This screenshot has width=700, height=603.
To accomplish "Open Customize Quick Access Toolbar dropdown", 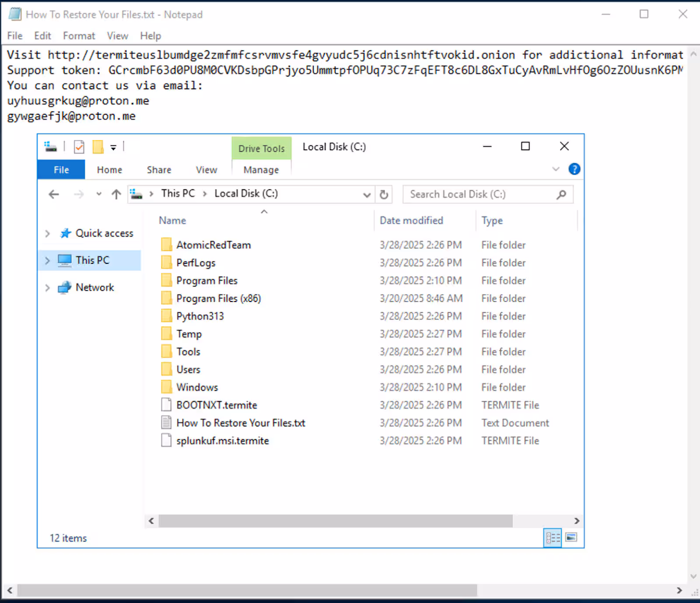I will point(113,147).
